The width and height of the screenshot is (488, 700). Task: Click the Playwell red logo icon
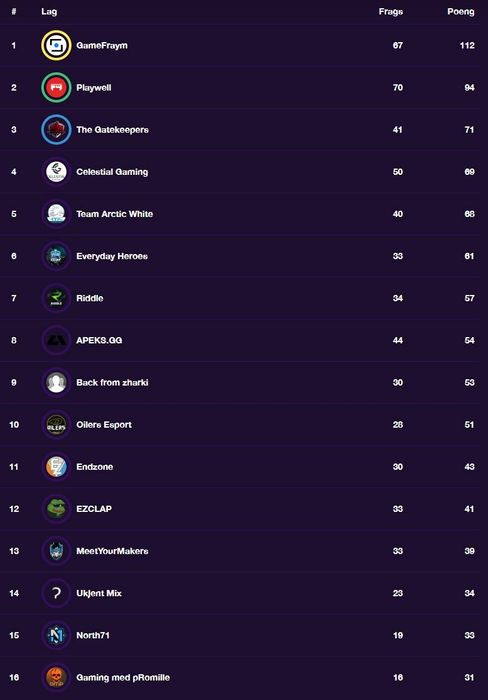coord(56,88)
